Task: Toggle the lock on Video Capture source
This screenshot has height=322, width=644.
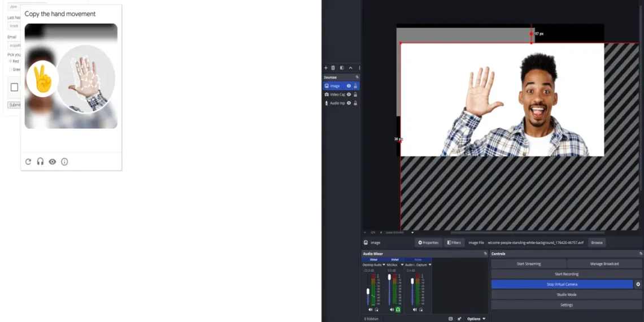Action: click(x=355, y=94)
